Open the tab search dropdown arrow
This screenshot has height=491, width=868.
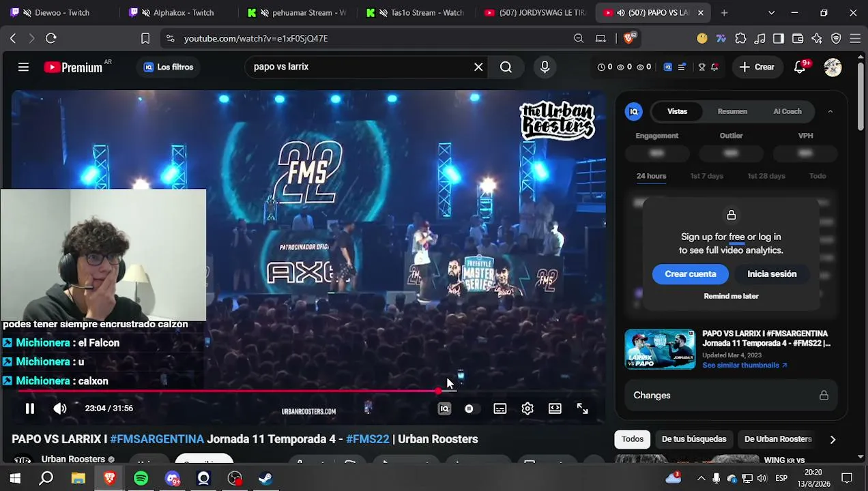point(771,12)
